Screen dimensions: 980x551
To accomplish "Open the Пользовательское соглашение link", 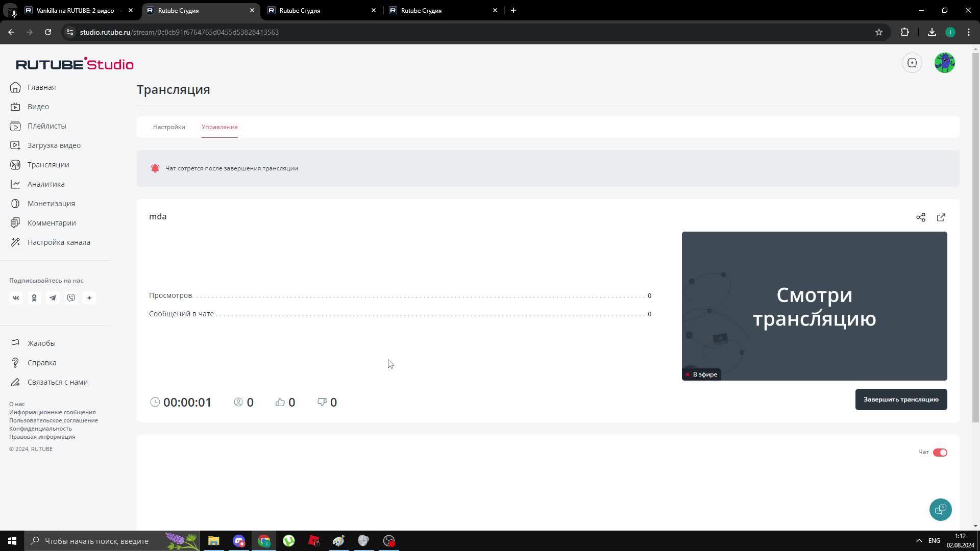I will 54,420.
